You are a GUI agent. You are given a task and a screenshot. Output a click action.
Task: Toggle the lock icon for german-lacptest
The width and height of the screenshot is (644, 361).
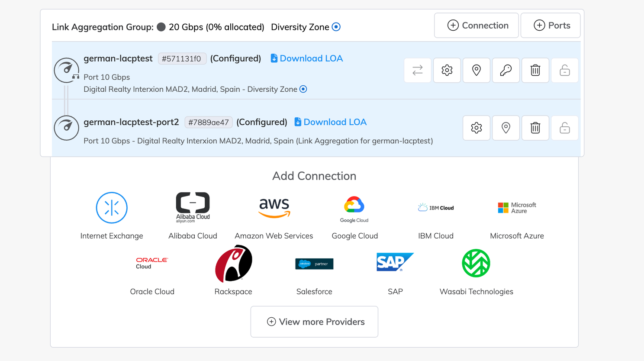[565, 70]
